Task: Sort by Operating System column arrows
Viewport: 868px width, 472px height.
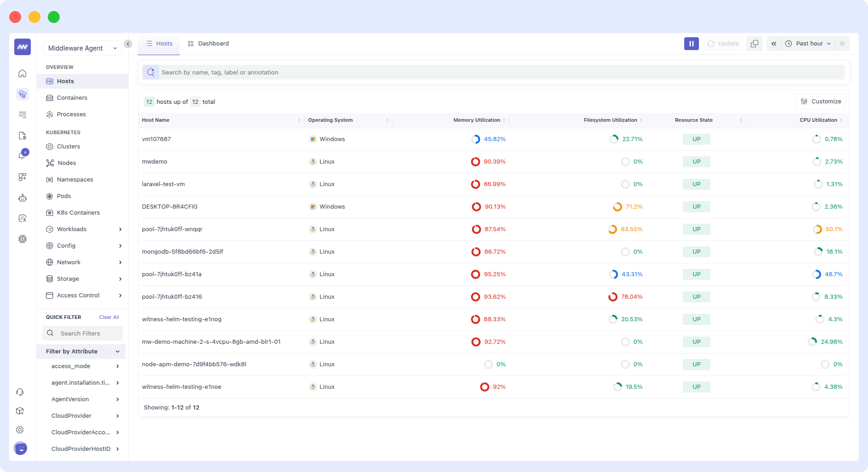Action: pyautogui.click(x=387, y=120)
